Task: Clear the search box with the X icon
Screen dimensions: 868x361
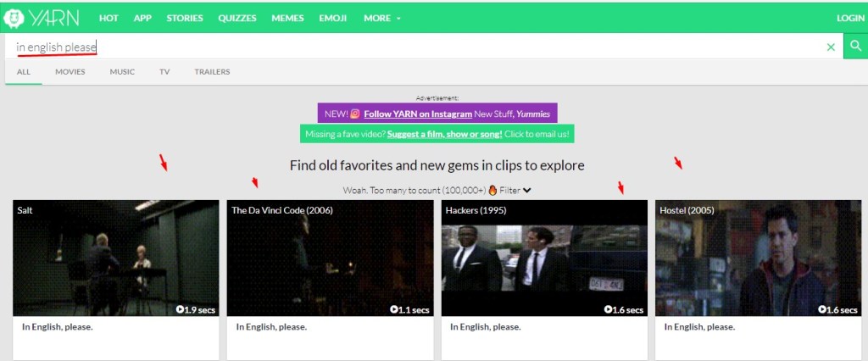Action: click(831, 47)
